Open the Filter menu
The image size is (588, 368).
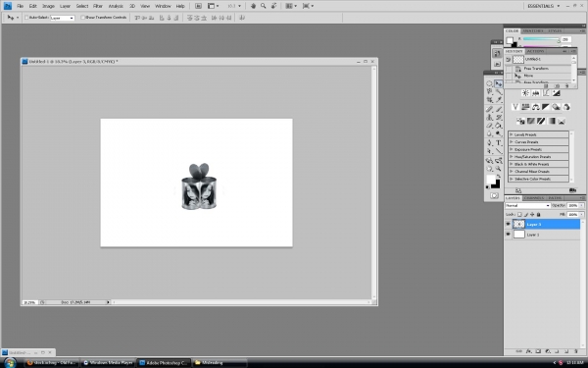97,6
